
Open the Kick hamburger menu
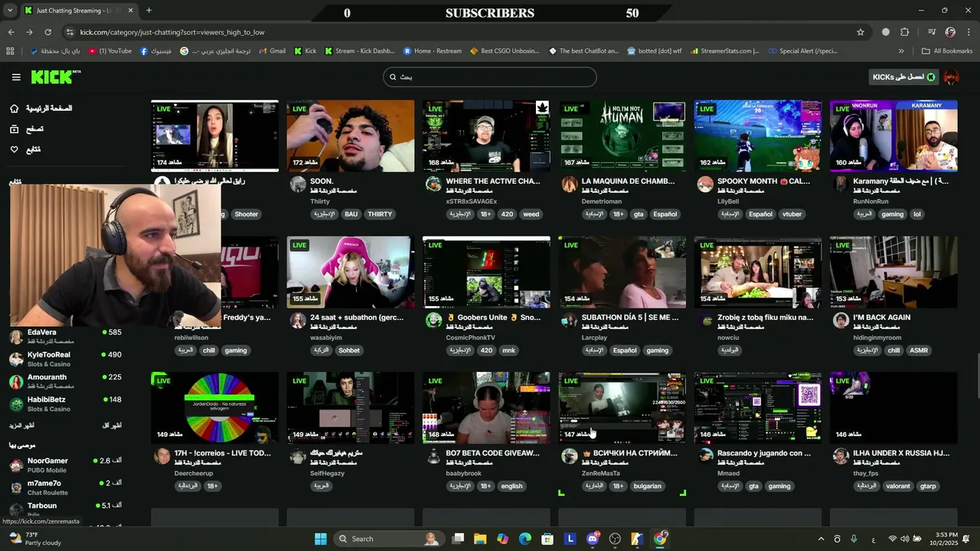(16, 77)
